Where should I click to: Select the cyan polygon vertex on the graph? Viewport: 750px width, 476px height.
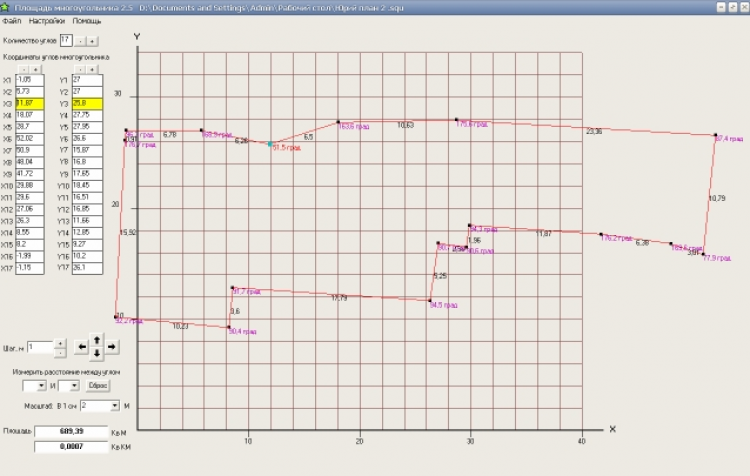[270, 144]
